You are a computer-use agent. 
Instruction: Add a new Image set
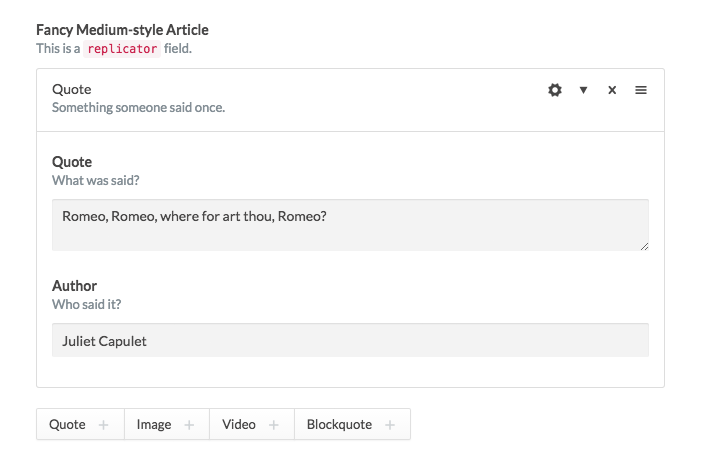[x=154, y=425]
